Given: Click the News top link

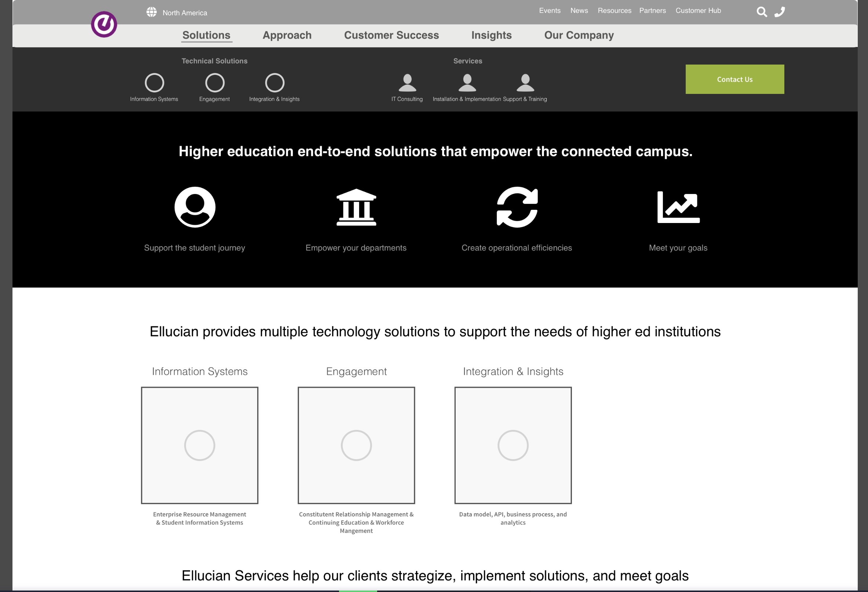Looking at the screenshot, I should [579, 11].
